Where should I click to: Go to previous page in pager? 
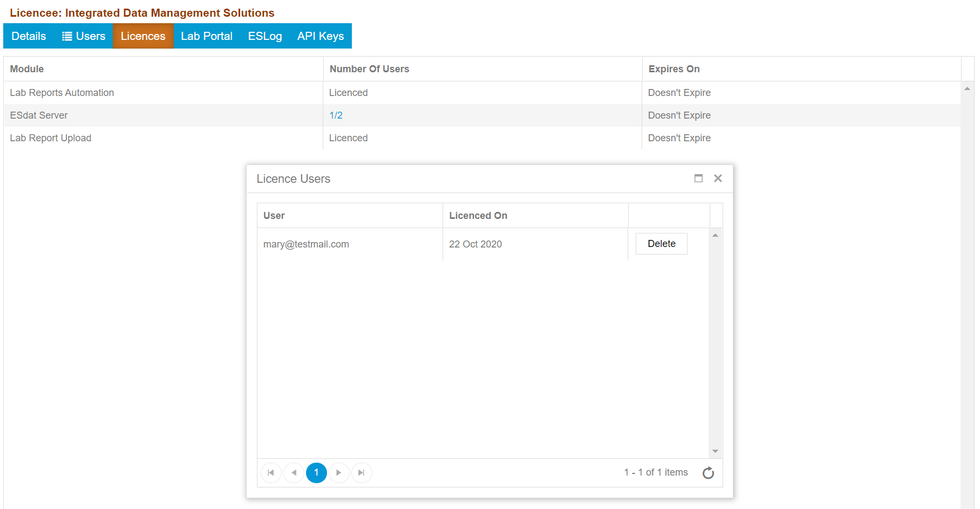(x=294, y=473)
